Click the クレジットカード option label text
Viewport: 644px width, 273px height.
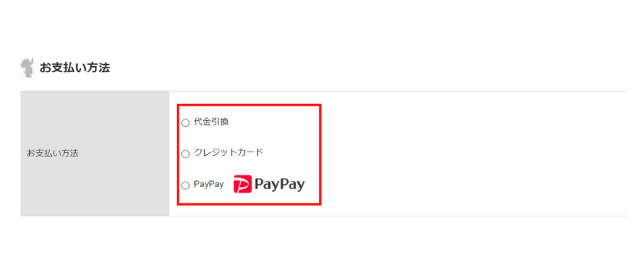click(x=228, y=152)
